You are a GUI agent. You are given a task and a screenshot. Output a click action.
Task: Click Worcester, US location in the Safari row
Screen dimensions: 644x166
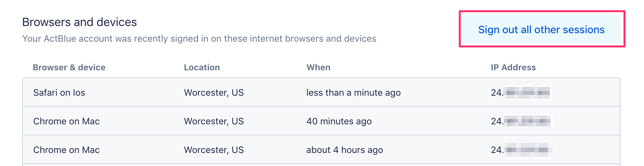click(x=214, y=93)
